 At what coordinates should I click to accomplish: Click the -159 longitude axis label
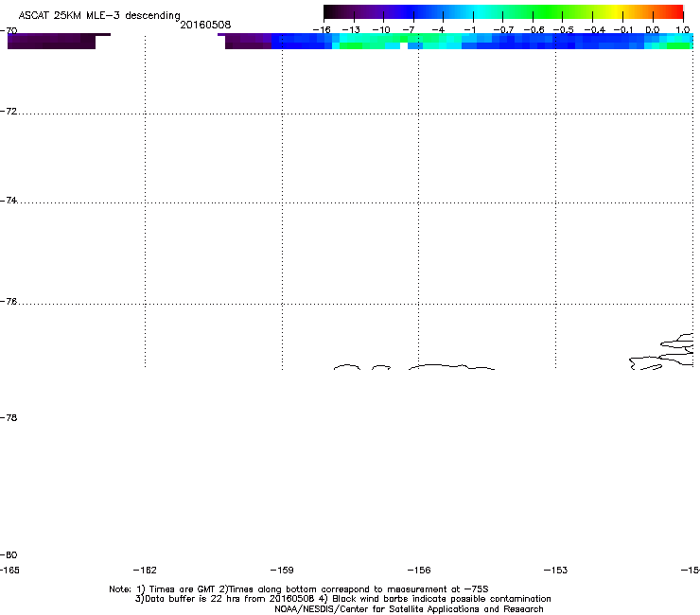pyautogui.click(x=282, y=571)
